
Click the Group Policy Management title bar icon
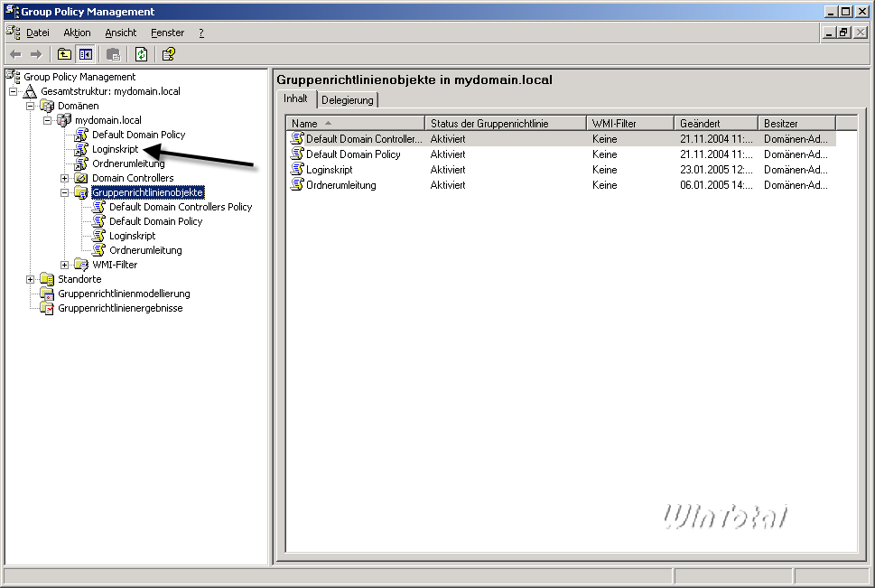[12, 11]
